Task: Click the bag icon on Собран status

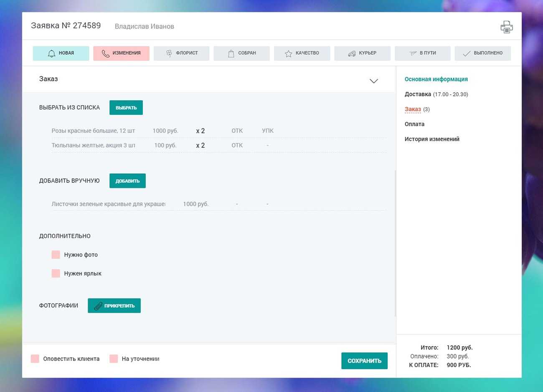Action: [x=231, y=53]
